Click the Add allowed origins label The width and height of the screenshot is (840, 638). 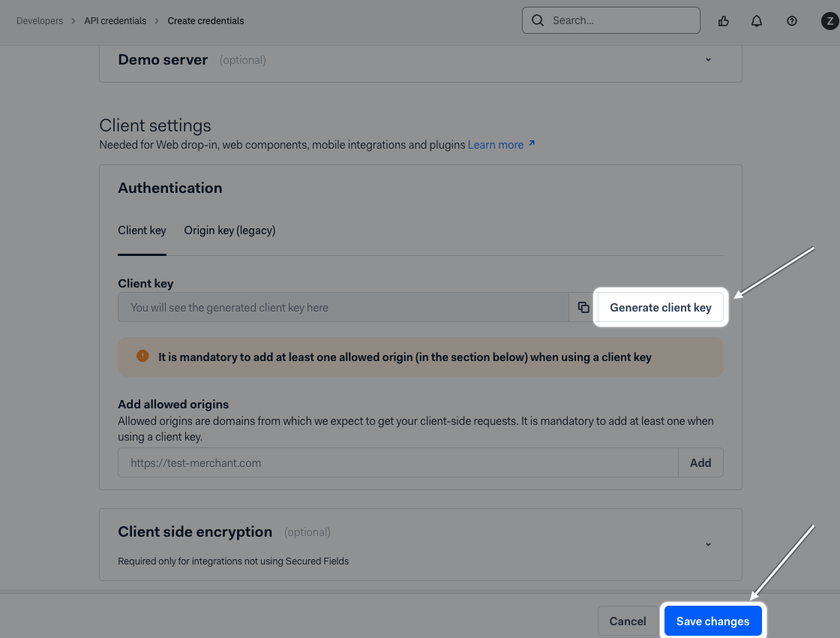click(173, 405)
